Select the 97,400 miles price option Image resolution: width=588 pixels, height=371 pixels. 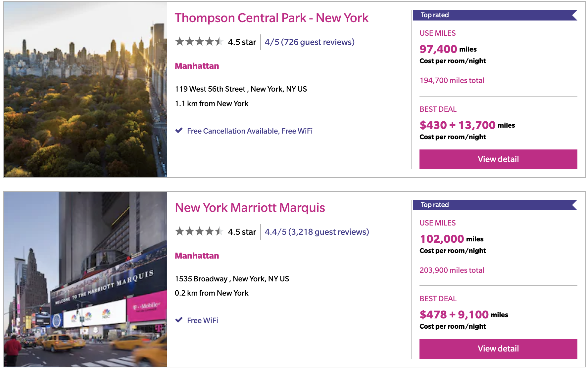click(448, 49)
